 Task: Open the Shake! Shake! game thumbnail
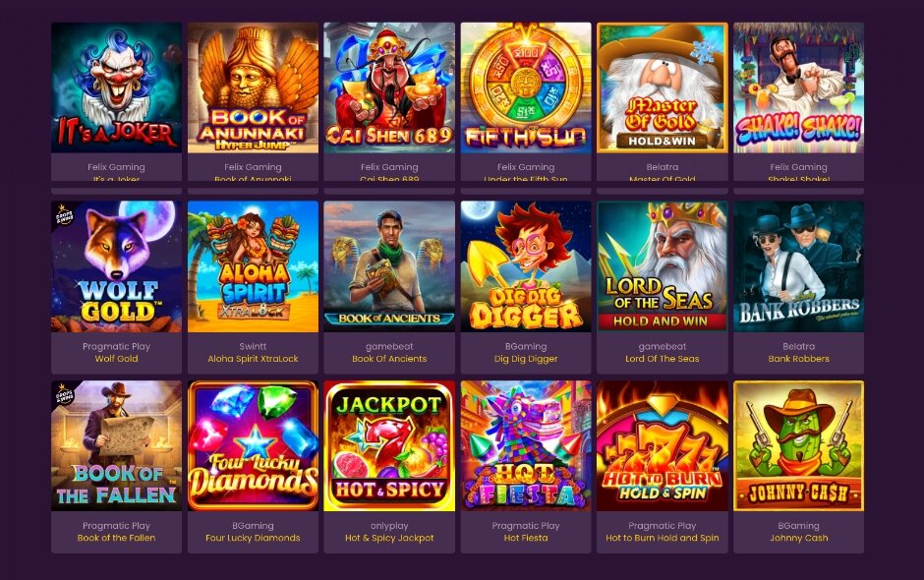click(798, 87)
